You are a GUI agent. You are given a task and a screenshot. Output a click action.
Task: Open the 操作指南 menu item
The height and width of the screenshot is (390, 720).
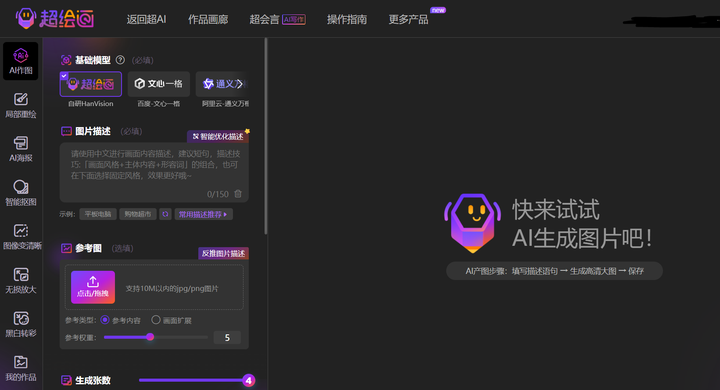coord(347,19)
